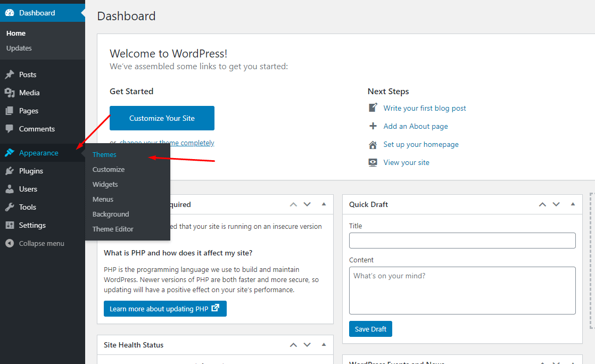The image size is (595, 364).
Task: Click the Save Draft button
Action: [370, 329]
